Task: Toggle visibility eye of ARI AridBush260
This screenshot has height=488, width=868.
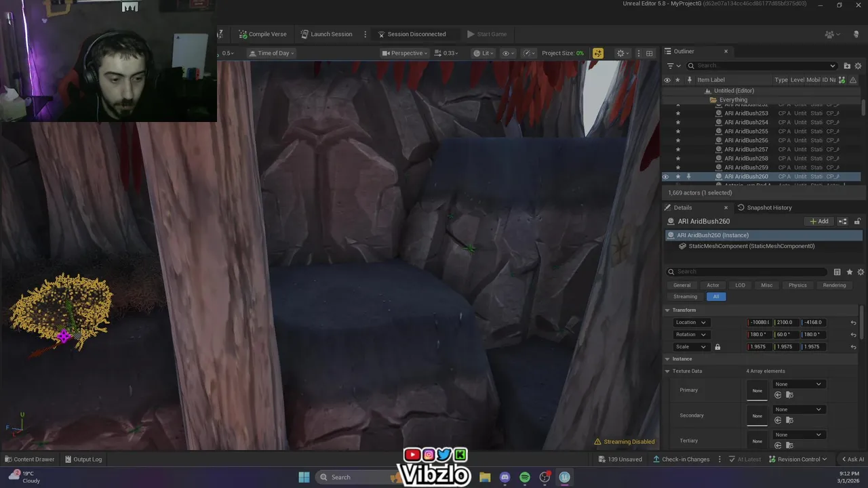Action: point(666,177)
